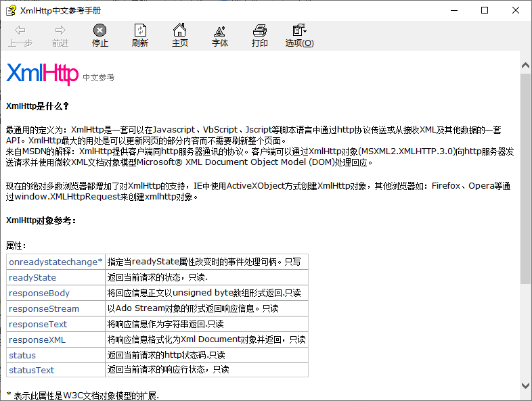The width and height of the screenshot is (532, 401).
Task: Follow the responseBody link
Action: [39, 293]
